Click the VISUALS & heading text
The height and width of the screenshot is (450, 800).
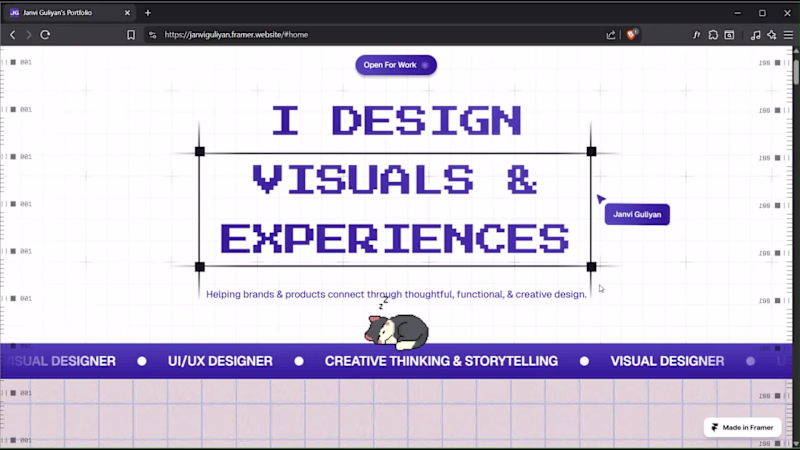(x=395, y=180)
